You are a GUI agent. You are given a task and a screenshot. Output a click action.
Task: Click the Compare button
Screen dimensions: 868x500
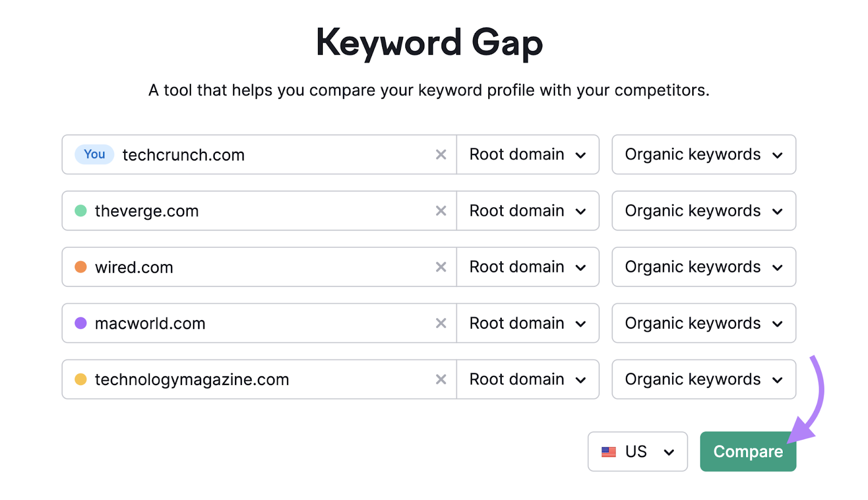(x=748, y=451)
